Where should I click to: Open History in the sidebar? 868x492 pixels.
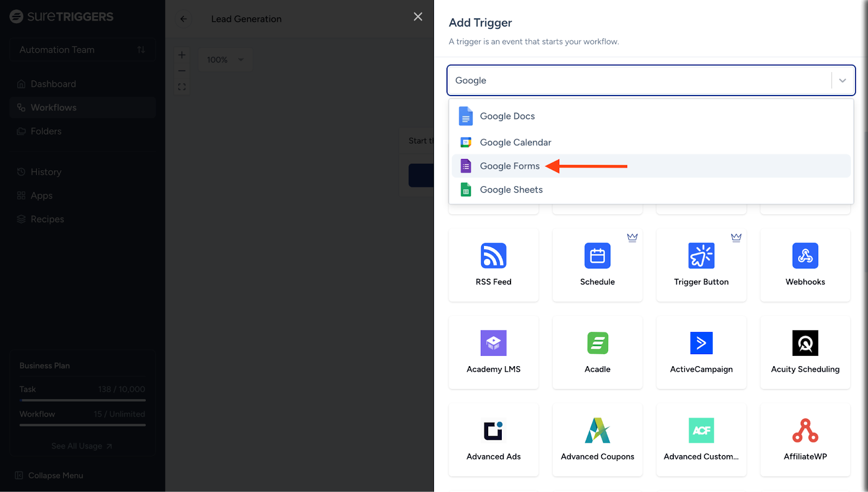(x=82, y=172)
